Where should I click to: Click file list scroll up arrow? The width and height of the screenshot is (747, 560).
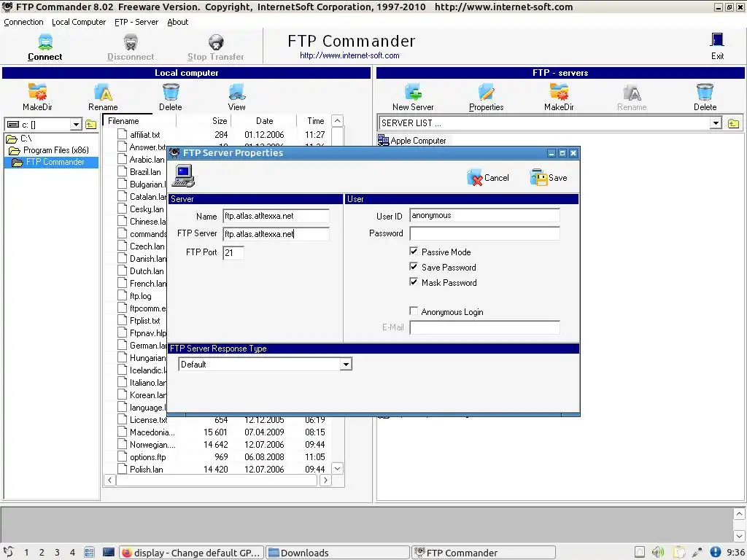click(337, 120)
